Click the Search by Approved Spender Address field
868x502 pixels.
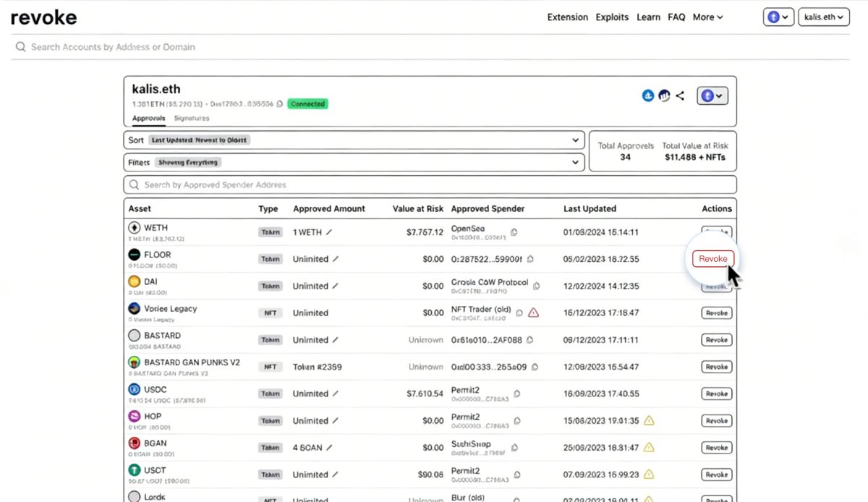click(x=430, y=185)
